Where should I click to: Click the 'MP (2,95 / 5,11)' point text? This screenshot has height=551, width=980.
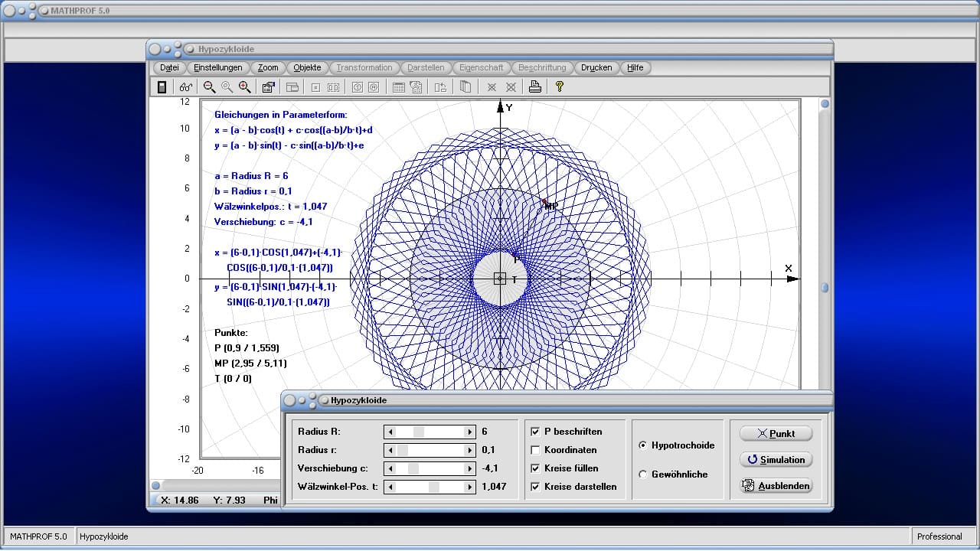(x=250, y=364)
